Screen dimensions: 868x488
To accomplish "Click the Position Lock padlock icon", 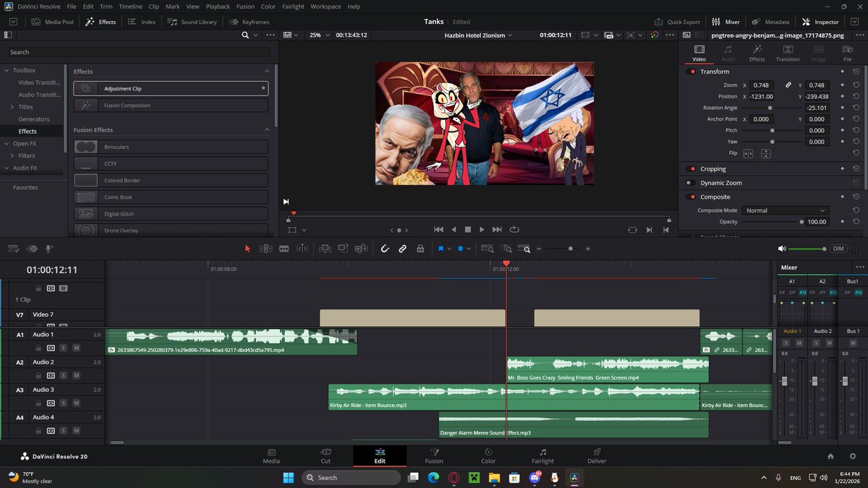I will pyautogui.click(x=420, y=249).
